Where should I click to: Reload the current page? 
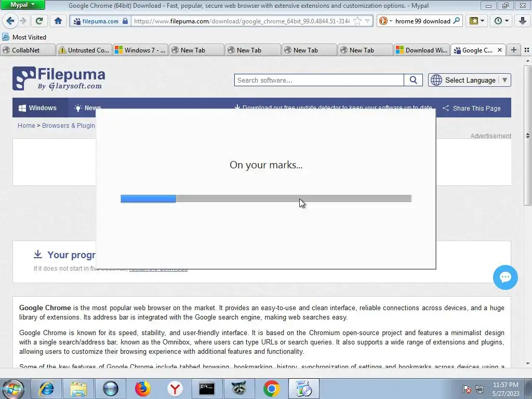[39, 21]
